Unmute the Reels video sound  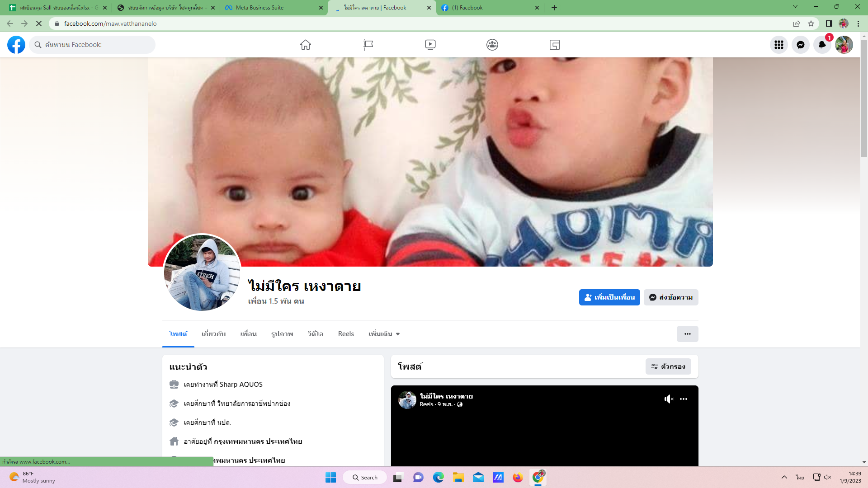pyautogui.click(x=669, y=399)
